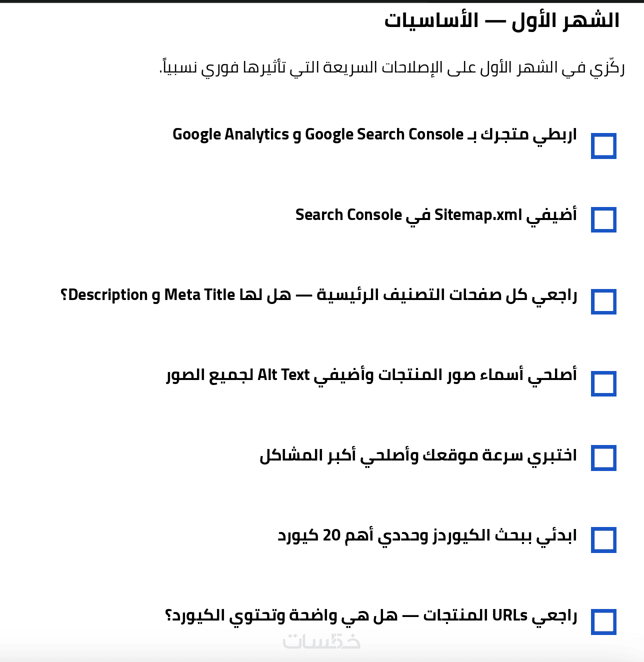The image size is (644, 662).
Task: Click the site speed item label text
Action: tap(418, 456)
